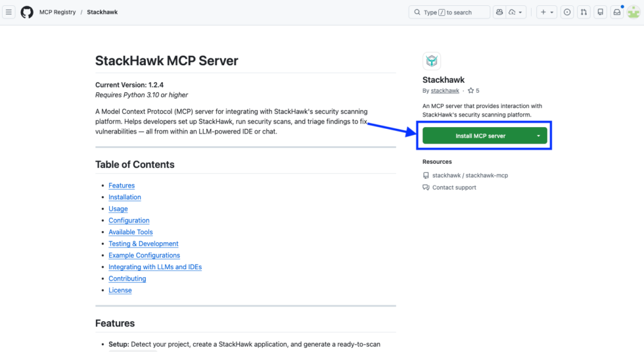Click the StackHawk MCP Server heading

pos(167,61)
